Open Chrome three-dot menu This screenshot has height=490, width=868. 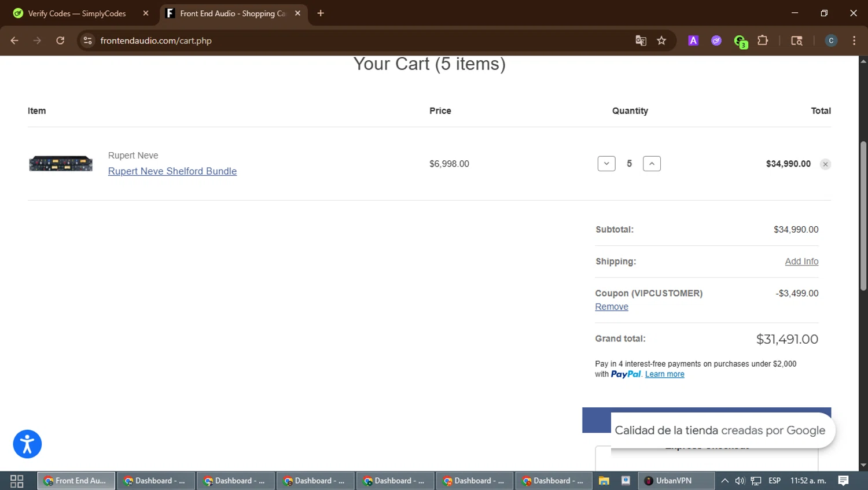(x=854, y=40)
